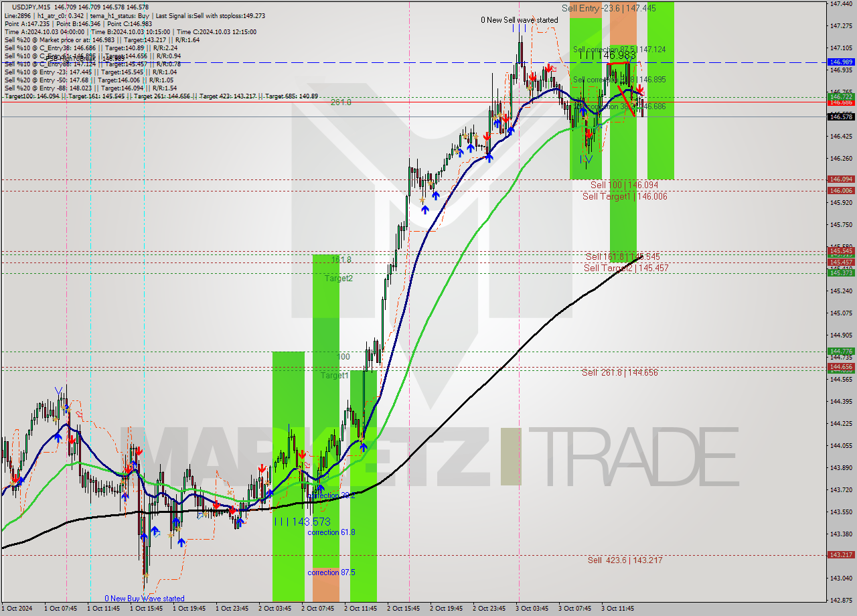Screen dimensions: 857x616
Task: Click the '1 Oct 2024' time axis label
Action: click(17, 609)
